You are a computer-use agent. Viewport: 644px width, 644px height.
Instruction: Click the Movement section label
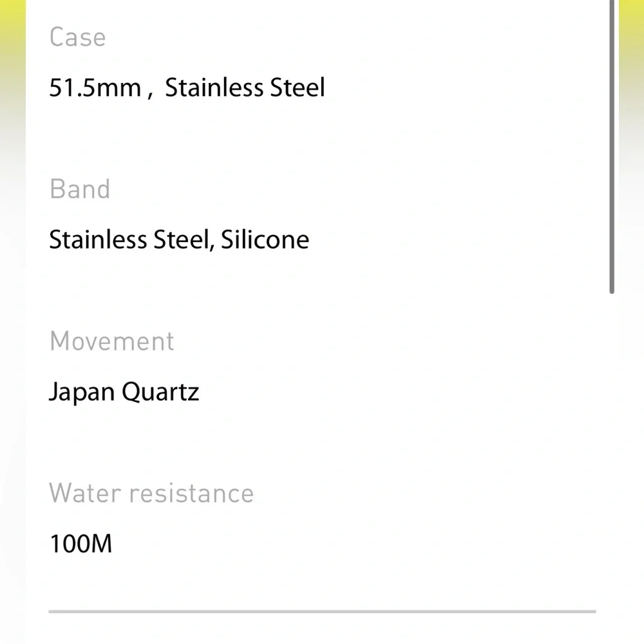pos(111,341)
